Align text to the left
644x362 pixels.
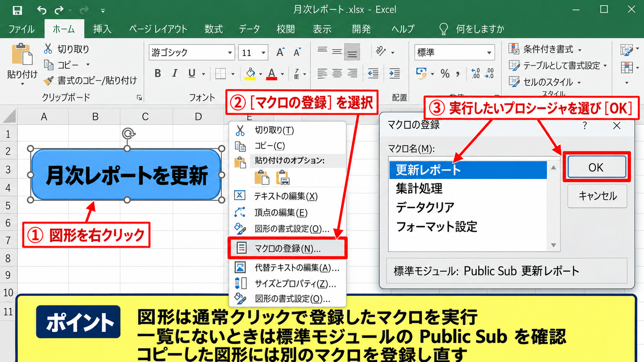pyautogui.click(x=322, y=73)
